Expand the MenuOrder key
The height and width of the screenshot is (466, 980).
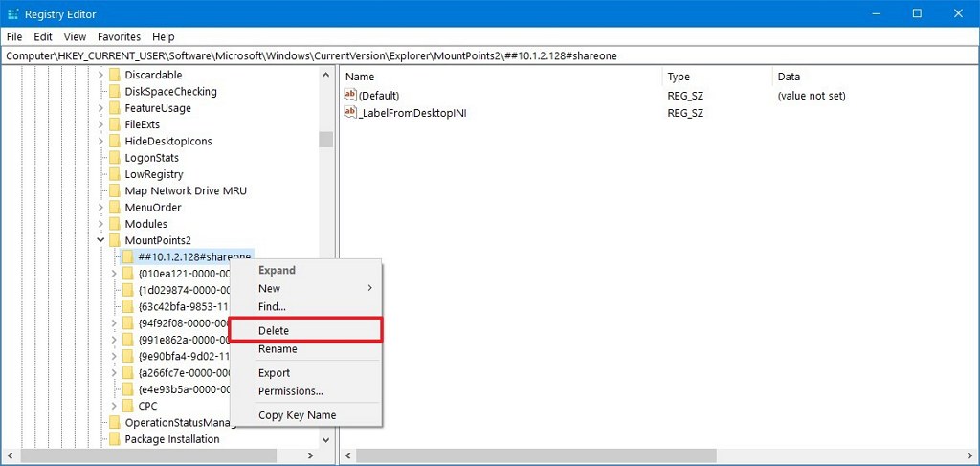(100, 208)
